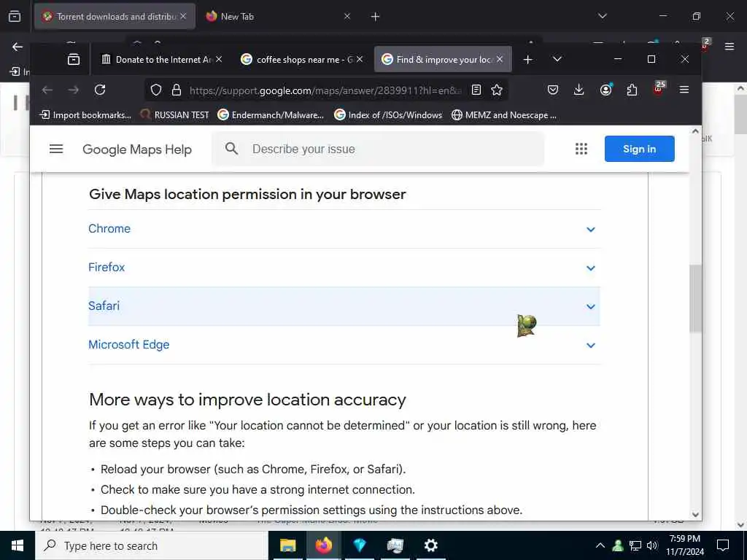Viewport: 747px width, 560px height.
Task: Open new tab in the back Firefox window
Action: pos(375,17)
